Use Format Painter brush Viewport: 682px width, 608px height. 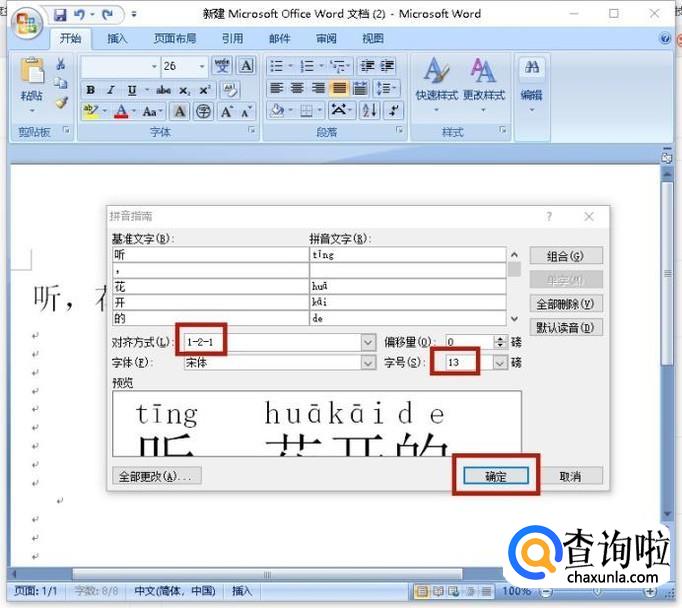(x=60, y=103)
